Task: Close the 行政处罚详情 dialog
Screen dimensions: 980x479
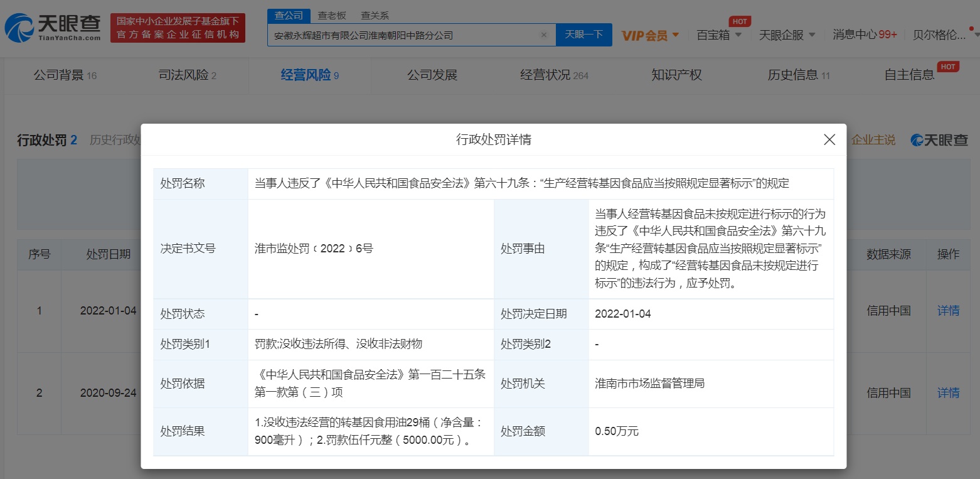Action: pyautogui.click(x=829, y=140)
